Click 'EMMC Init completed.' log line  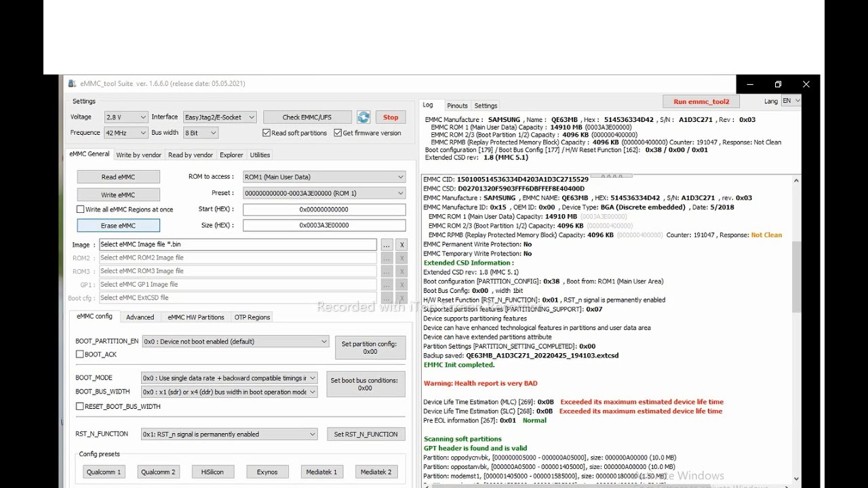coord(459,365)
